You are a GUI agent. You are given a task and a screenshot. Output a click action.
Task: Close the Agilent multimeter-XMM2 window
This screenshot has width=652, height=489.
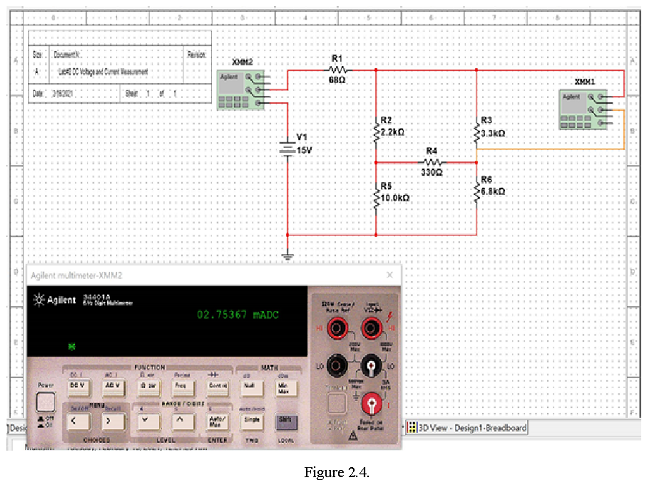point(390,275)
